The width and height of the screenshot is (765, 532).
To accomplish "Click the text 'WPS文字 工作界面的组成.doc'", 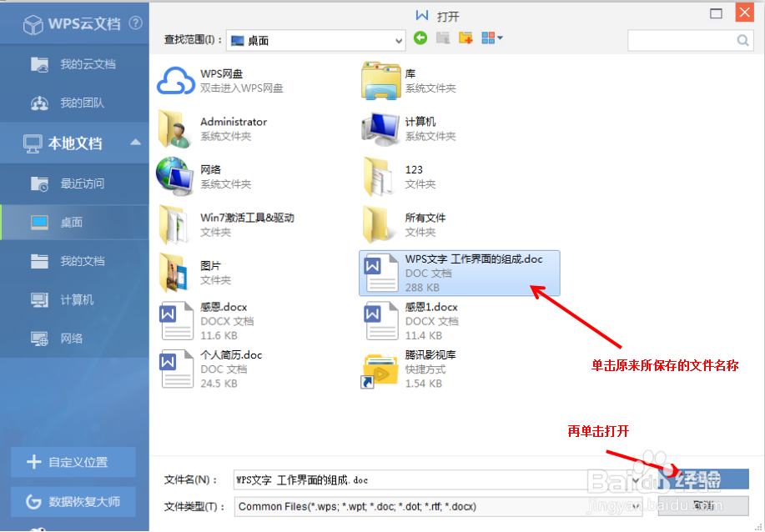I will (x=474, y=259).
